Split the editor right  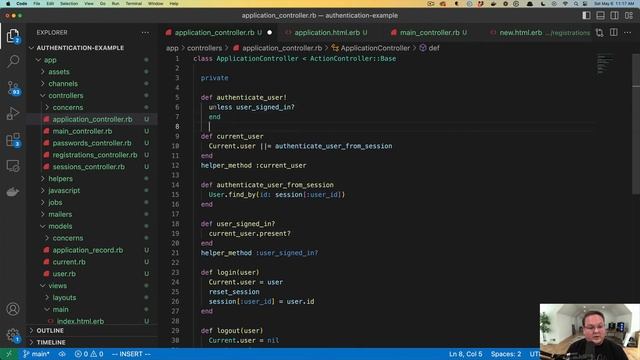click(613, 33)
